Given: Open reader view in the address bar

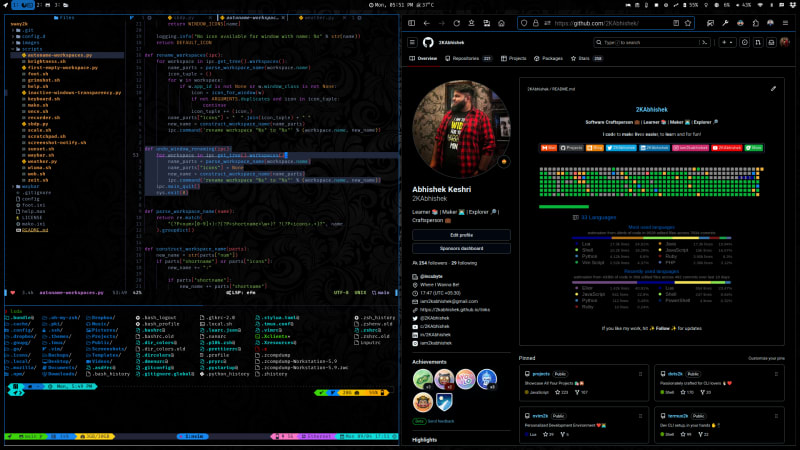Looking at the screenshot, I should click(x=676, y=23).
